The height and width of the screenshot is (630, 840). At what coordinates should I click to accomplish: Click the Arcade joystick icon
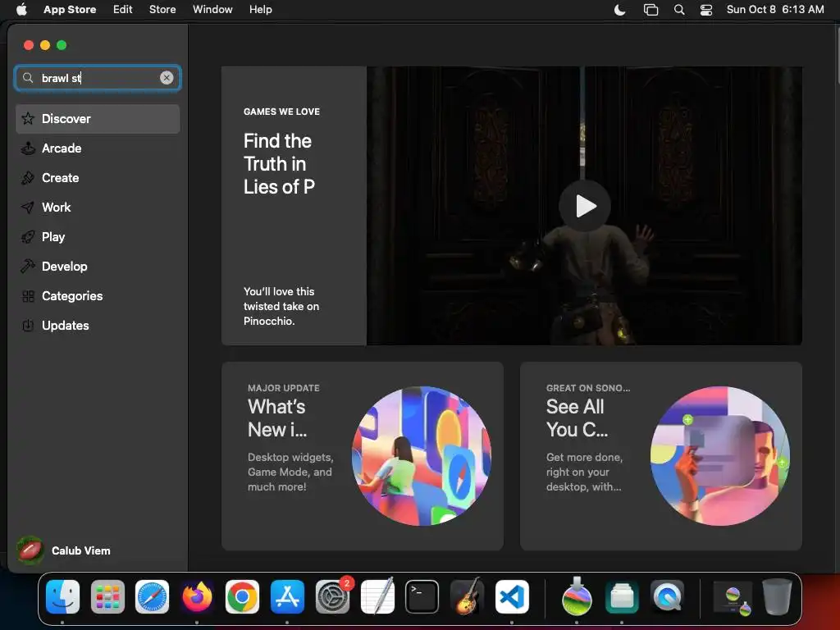click(x=28, y=148)
